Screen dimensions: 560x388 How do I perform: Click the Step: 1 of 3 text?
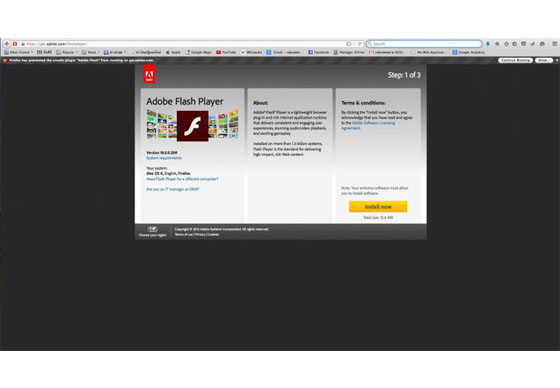coord(404,75)
